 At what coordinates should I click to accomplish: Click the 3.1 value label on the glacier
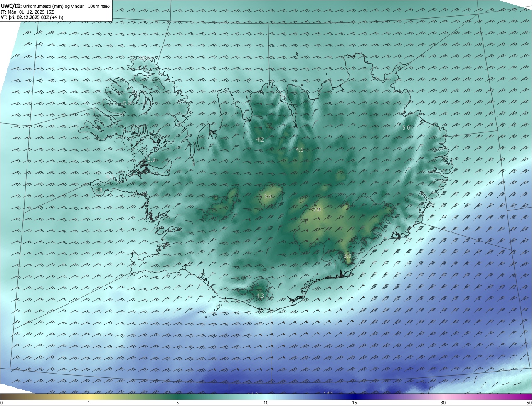268,196
